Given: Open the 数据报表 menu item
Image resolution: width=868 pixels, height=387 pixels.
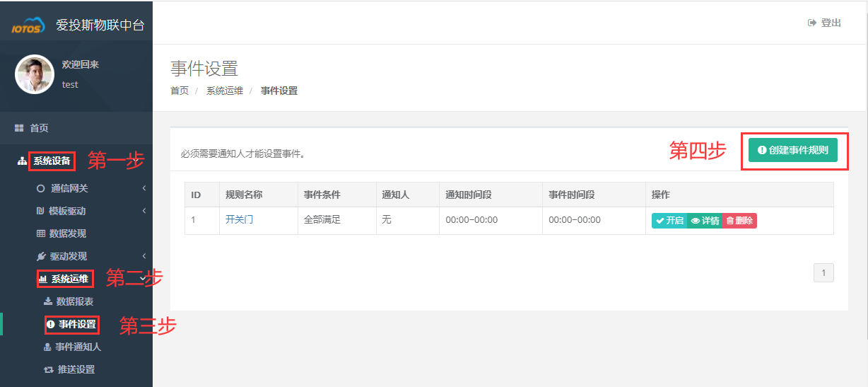Looking at the screenshot, I should (75, 301).
